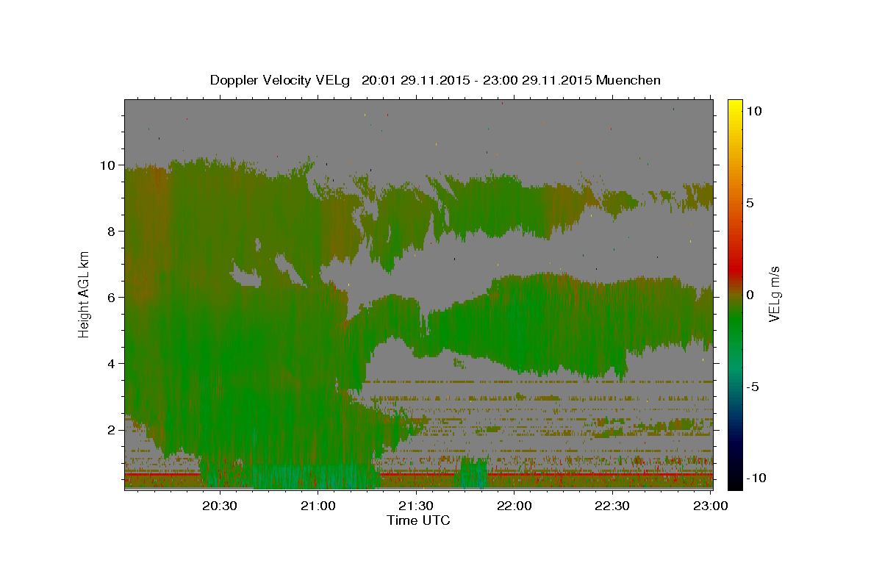Click the colorbar value 10 label
Image resolution: width=882 pixels, height=588 pixels.
tap(754, 111)
